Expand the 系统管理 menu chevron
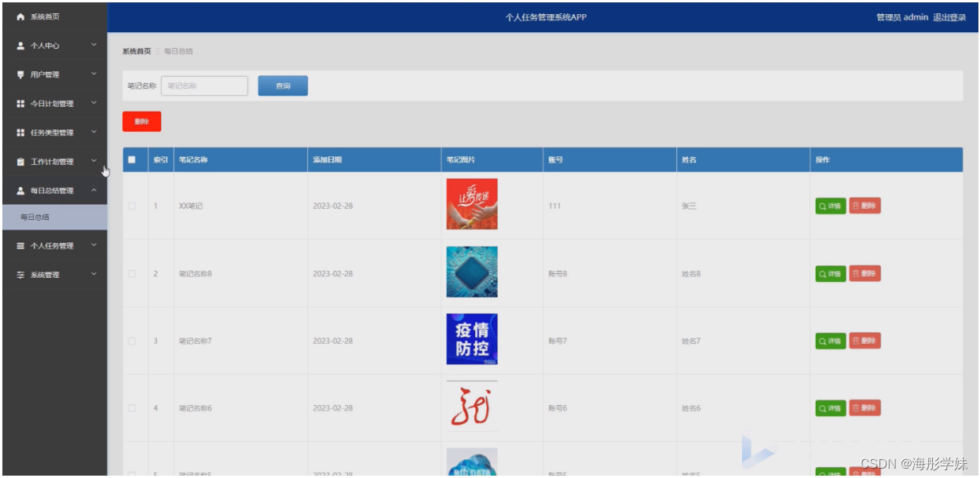The image size is (980, 478). click(94, 274)
